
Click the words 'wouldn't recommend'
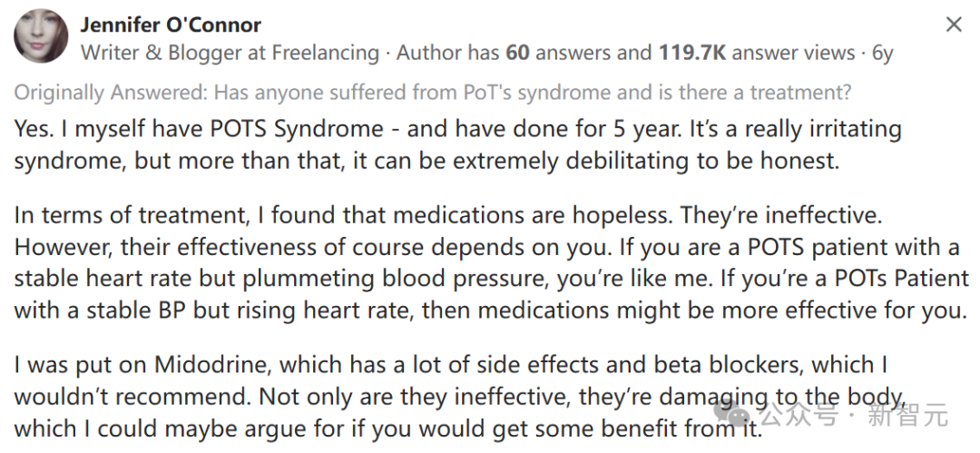pos(133,396)
